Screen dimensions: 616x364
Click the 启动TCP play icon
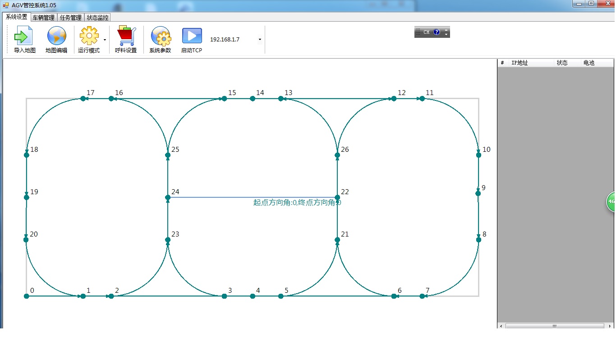coord(192,36)
